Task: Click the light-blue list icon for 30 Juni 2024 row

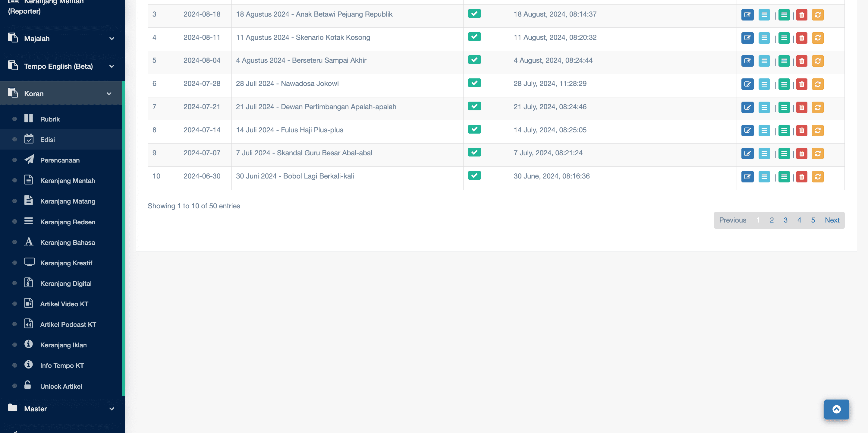Action: click(x=764, y=177)
